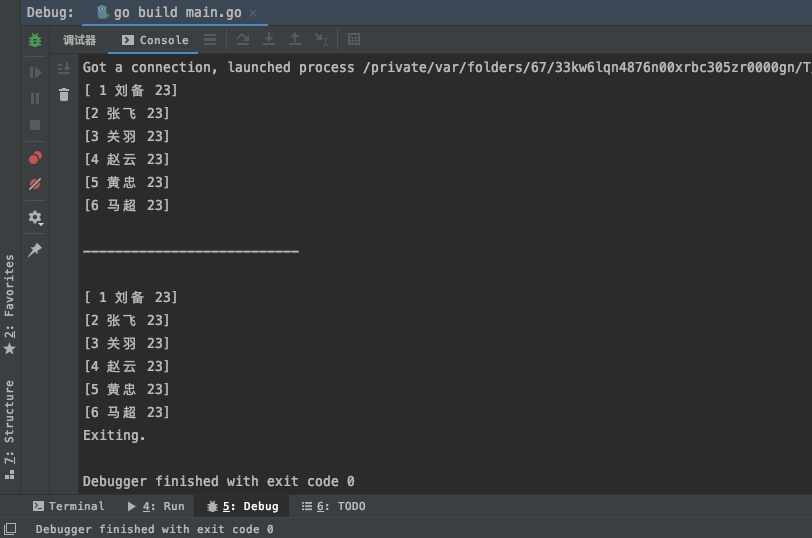This screenshot has width=812, height=538.
Task: Click the Step Over icon
Action: (243, 39)
